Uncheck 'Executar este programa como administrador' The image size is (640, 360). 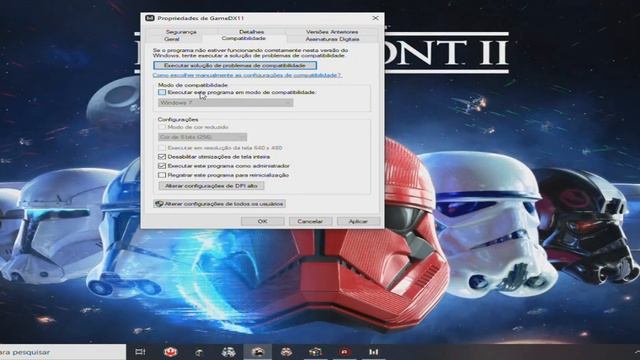point(162,166)
